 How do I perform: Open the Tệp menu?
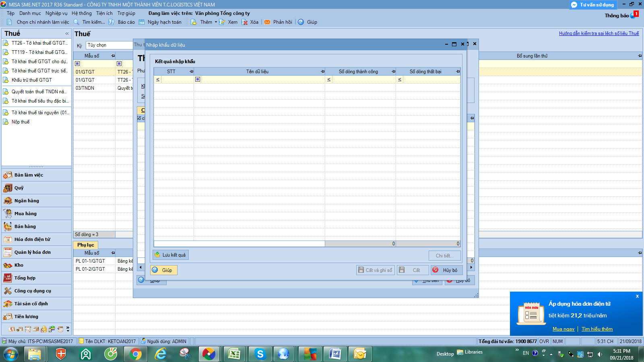click(x=10, y=13)
